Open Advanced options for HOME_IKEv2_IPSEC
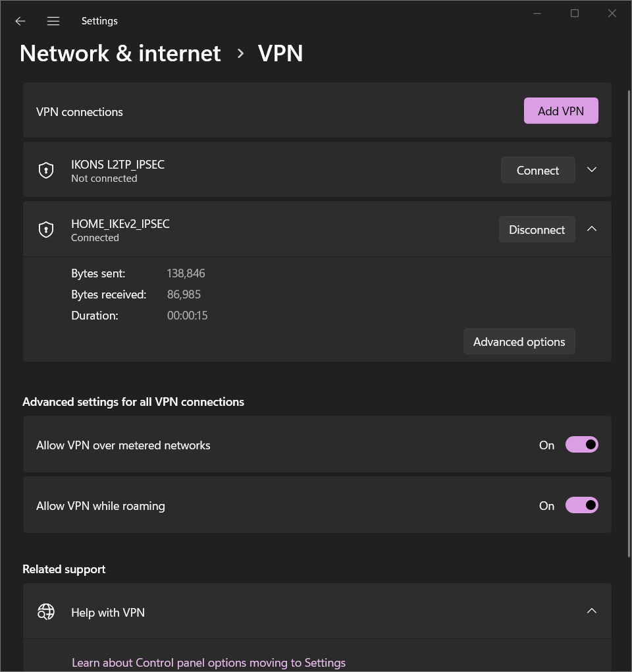This screenshot has width=632, height=672. (x=519, y=341)
